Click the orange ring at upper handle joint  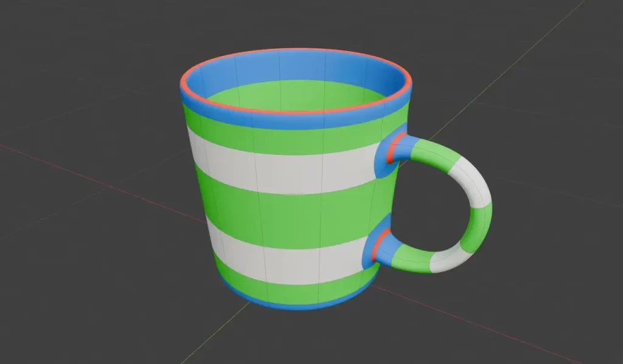point(396,147)
